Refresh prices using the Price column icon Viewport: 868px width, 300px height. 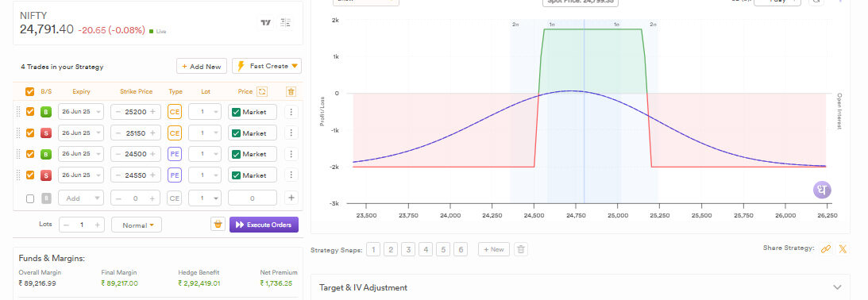coord(262,91)
